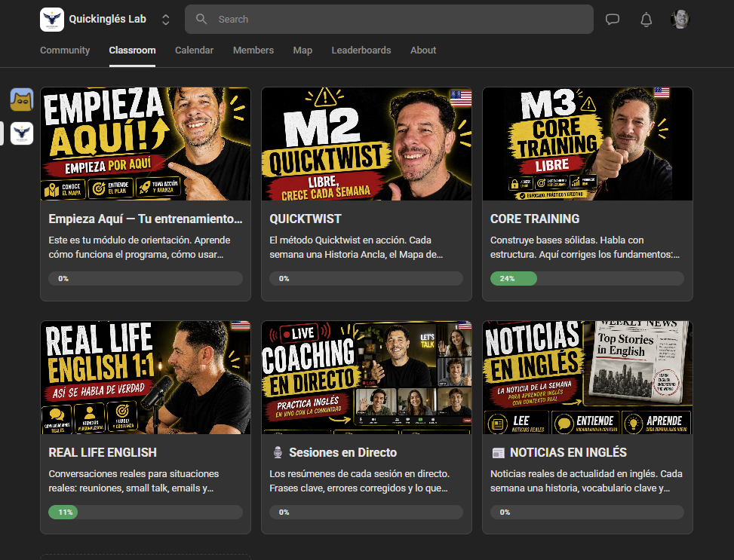Click the CORE TRAINING 24% progress bar

(587, 278)
